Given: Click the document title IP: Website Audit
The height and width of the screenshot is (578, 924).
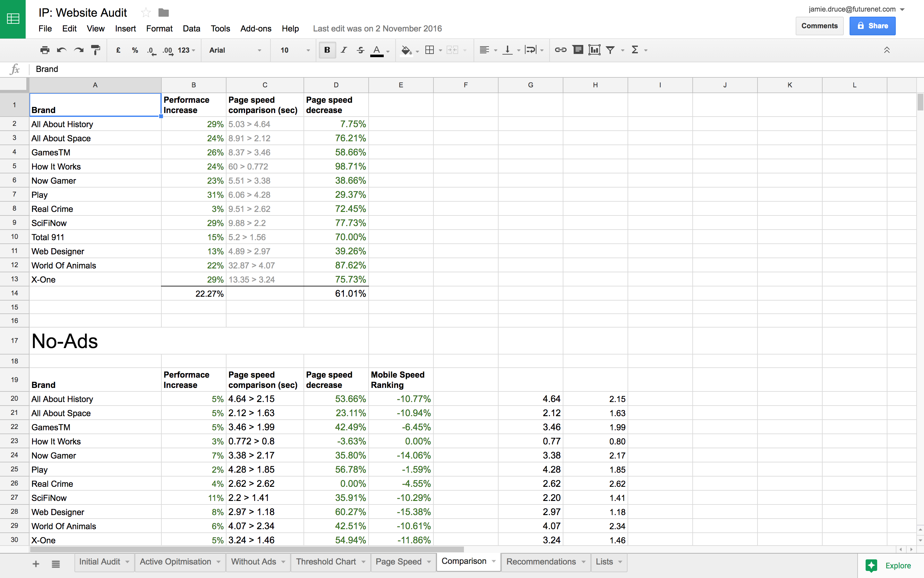Looking at the screenshot, I should [x=82, y=13].
